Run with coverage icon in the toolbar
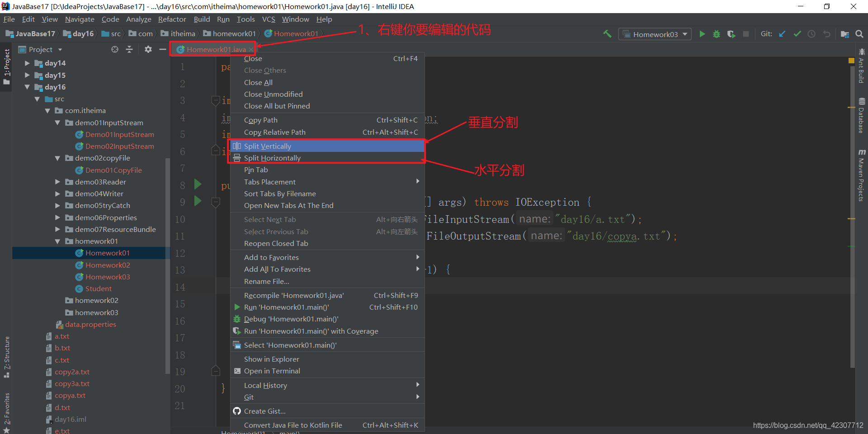Viewport: 868px width, 434px height. point(731,34)
